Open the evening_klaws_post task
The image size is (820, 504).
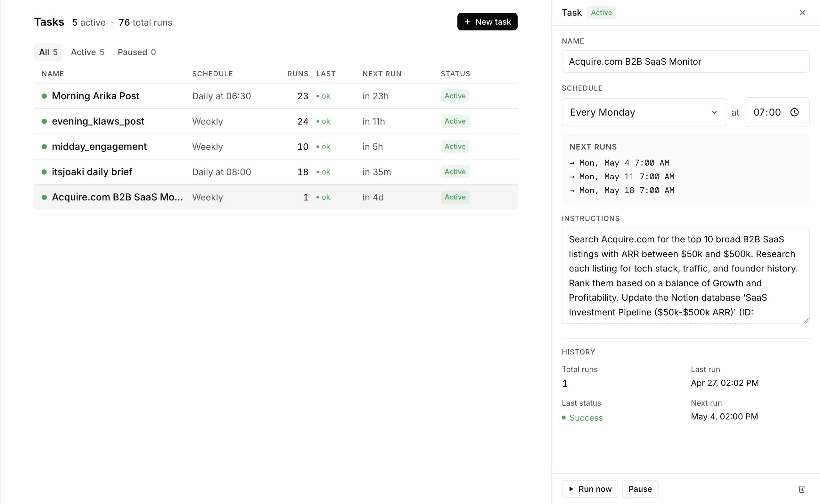pyautogui.click(x=98, y=121)
